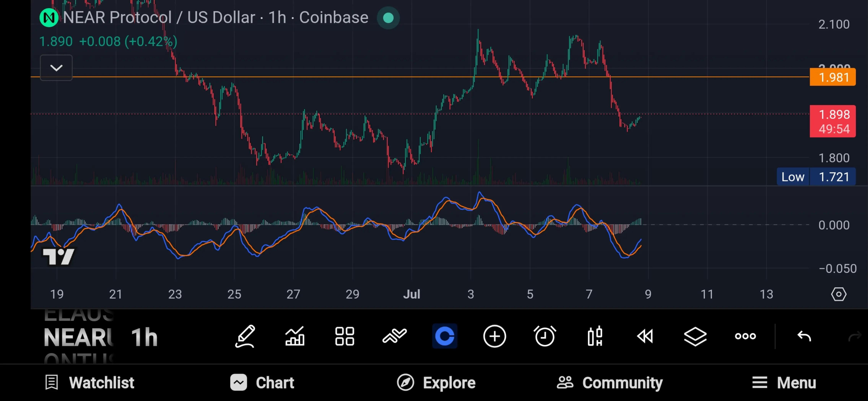Open the chart type line icon
Screen dimensions: 868x401
pos(395,336)
